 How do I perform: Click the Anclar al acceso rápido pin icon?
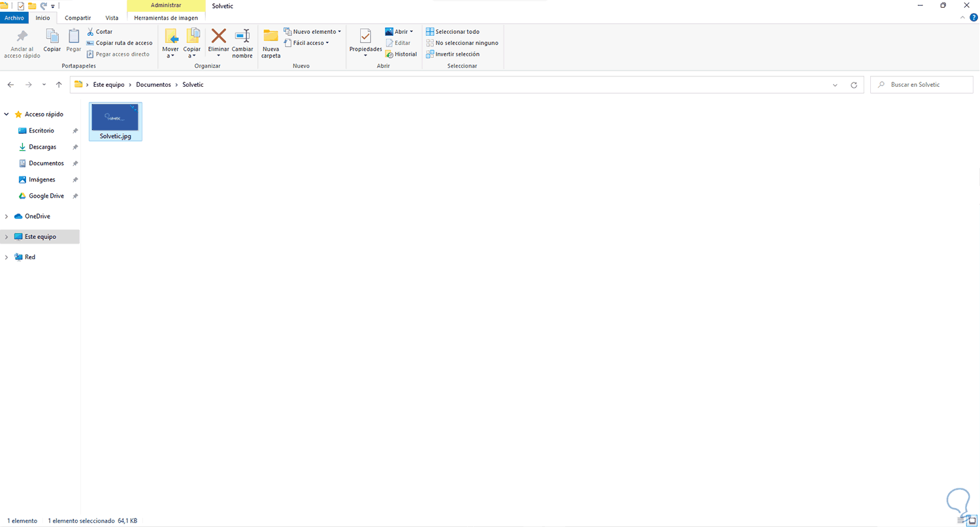[x=22, y=37]
